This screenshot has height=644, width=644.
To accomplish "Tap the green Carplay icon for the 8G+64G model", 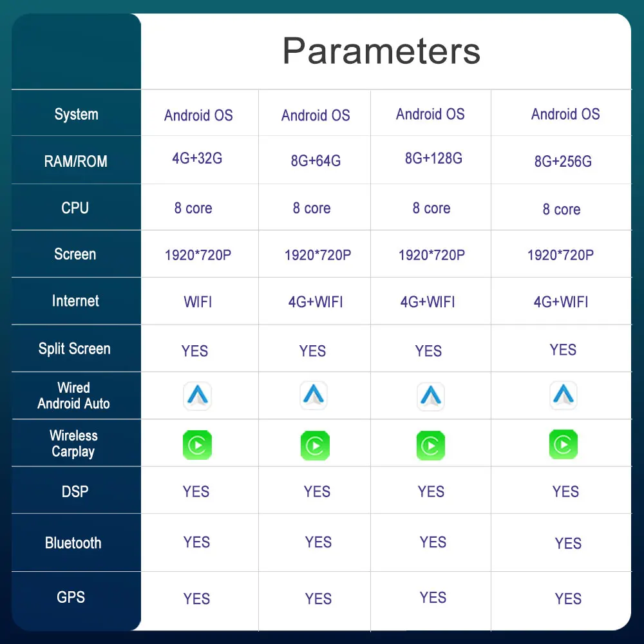I will click(315, 446).
